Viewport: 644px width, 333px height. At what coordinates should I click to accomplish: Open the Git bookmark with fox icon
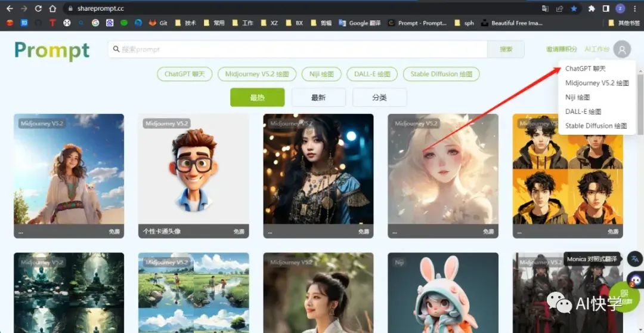(x=158, y=23)
